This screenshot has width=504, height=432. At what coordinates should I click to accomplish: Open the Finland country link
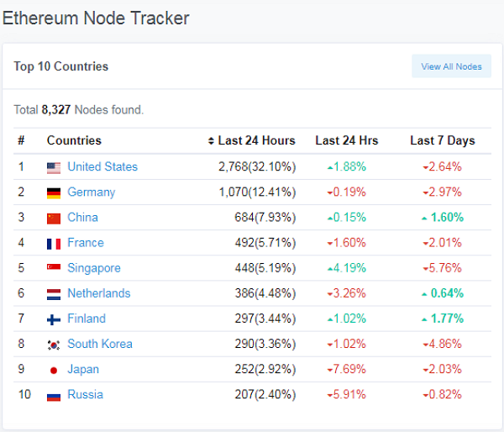click(x=87, y=319)
